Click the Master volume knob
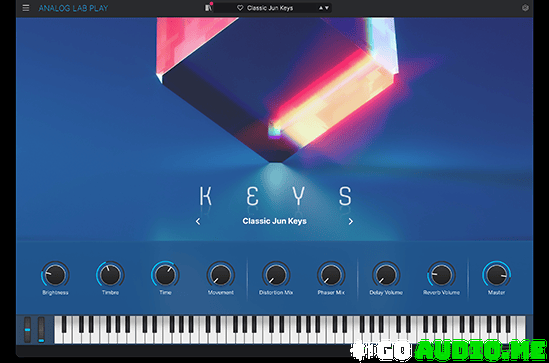Screen dimensions: 549x363 pos(496,275)
